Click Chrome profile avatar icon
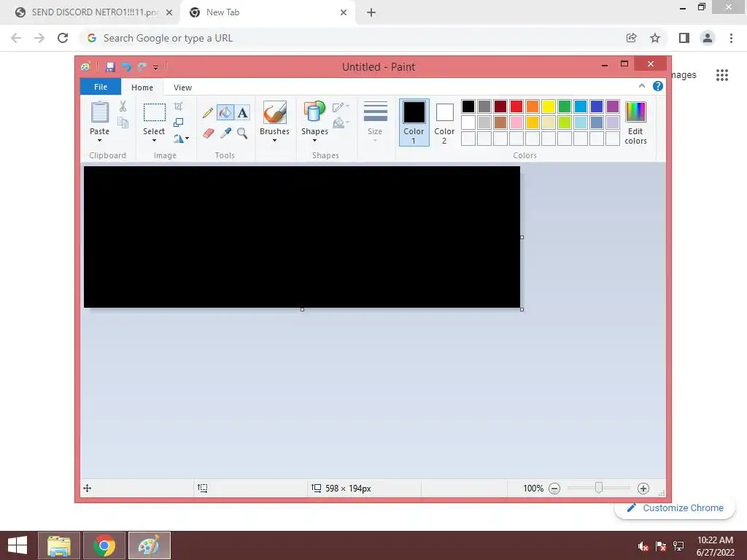The width and height of the screenshot is (747, 560). point(708,38)
